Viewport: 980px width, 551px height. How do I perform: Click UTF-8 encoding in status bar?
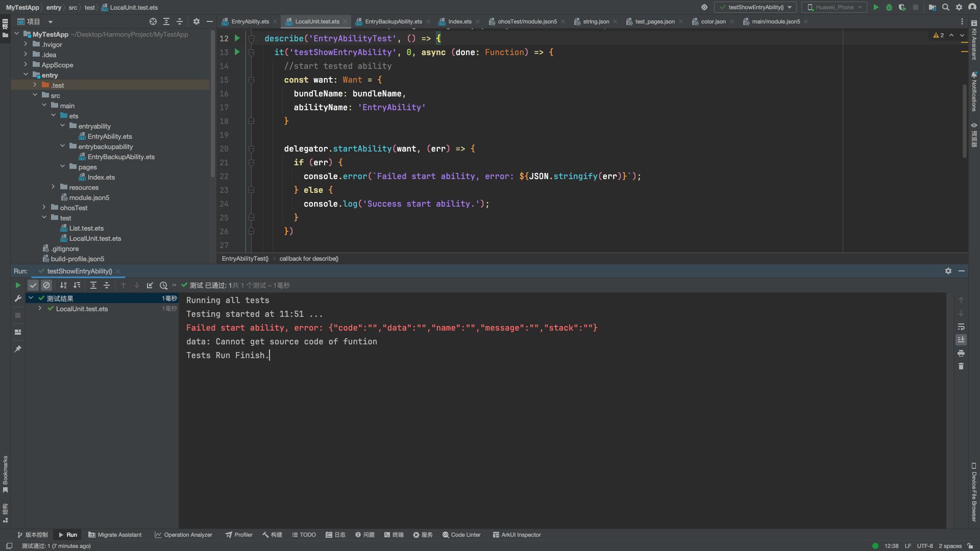pyautogui.click(x=925, y=546)
